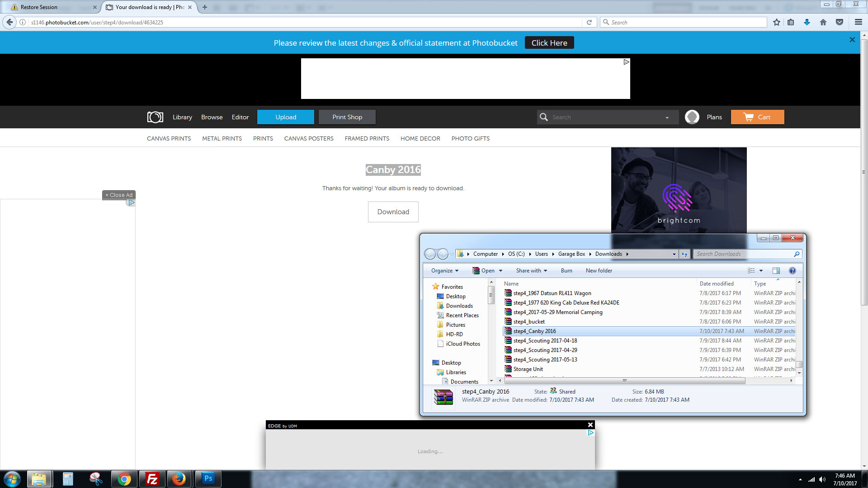Open the Firefox hamburger menu
Viewport: 868px width, 488px height.
click(858, 22)
